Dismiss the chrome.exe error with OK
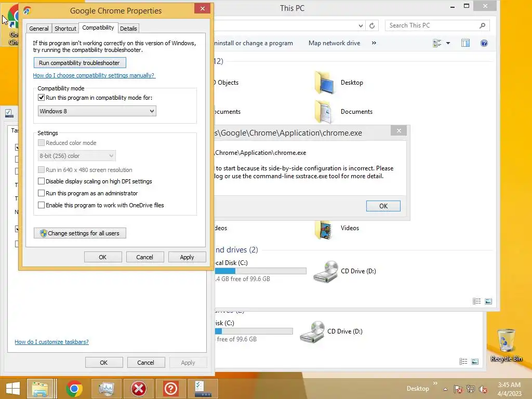 pos(383,206)
